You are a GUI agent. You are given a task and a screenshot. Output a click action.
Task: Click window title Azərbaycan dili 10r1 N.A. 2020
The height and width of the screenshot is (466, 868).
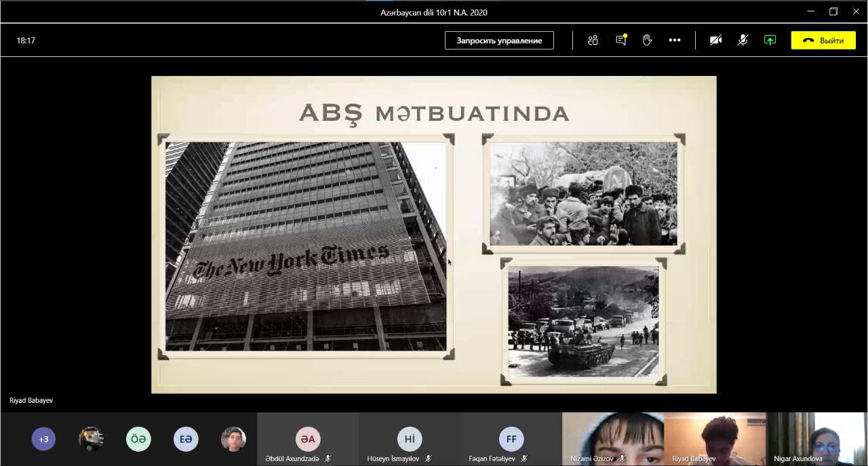434,12
